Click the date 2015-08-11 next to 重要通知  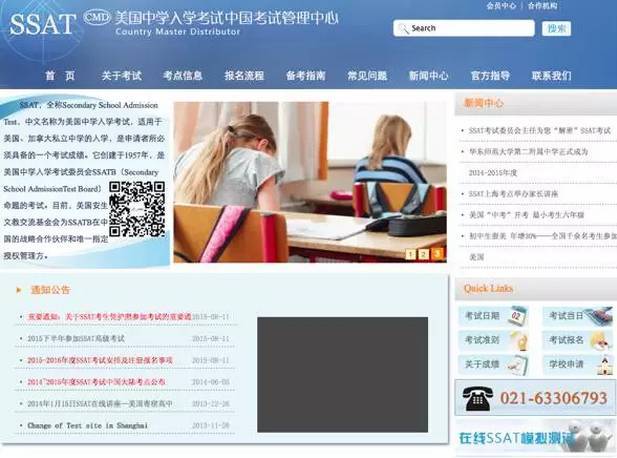[x=211, y=317]
